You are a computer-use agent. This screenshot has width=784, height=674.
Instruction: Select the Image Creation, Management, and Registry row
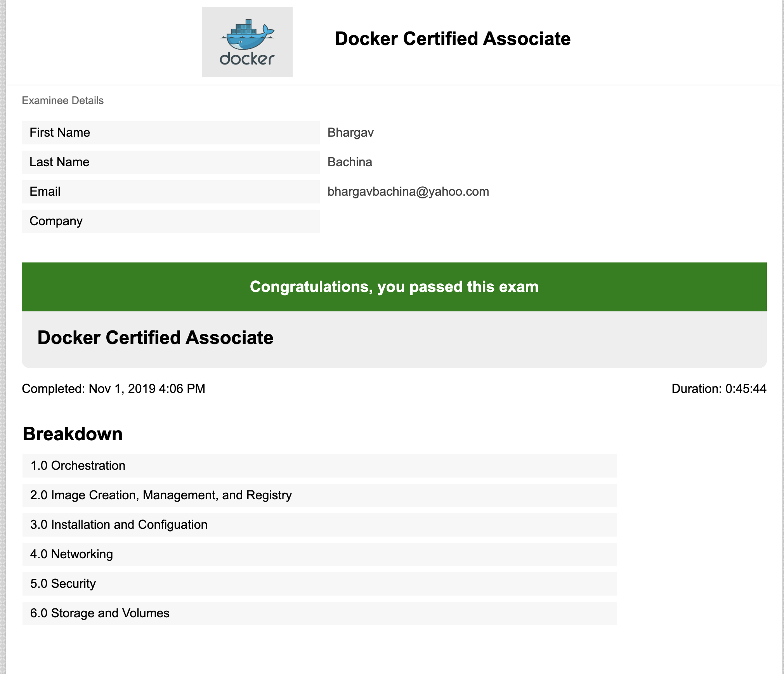319,495
